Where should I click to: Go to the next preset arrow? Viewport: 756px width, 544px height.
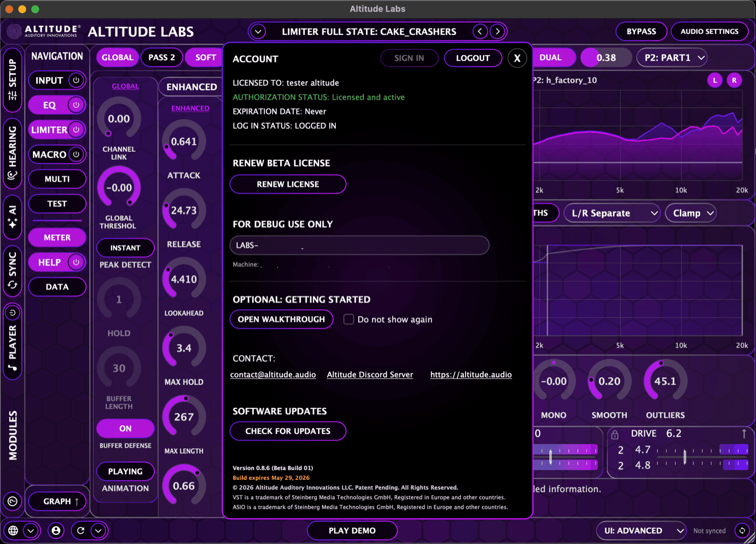tap(497, 31)
